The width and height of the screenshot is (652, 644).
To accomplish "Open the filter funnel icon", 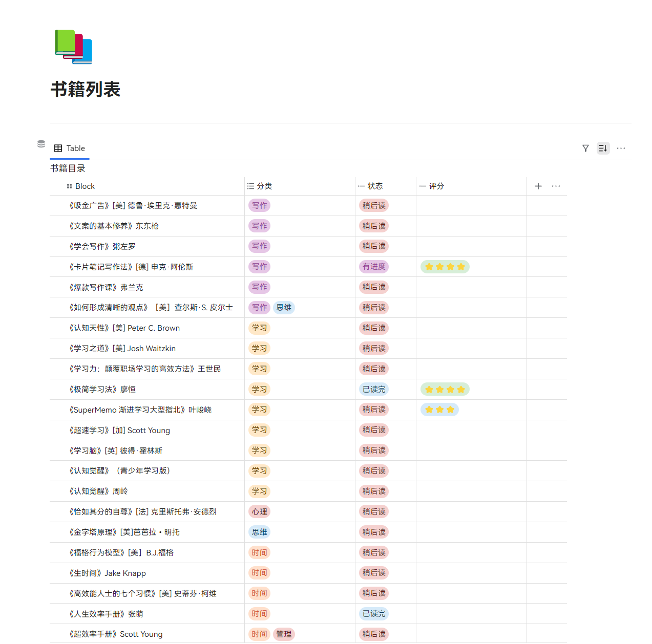I will point(585,148).
